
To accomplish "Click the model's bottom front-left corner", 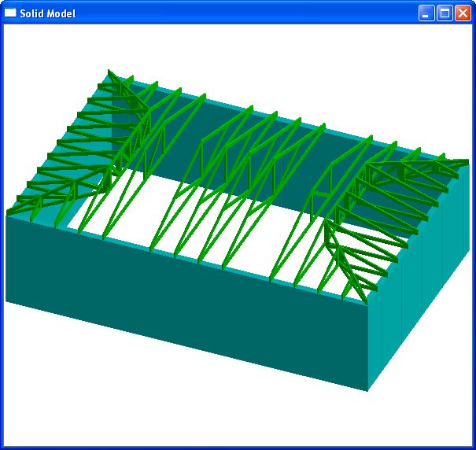I will [x=6, y=301].
